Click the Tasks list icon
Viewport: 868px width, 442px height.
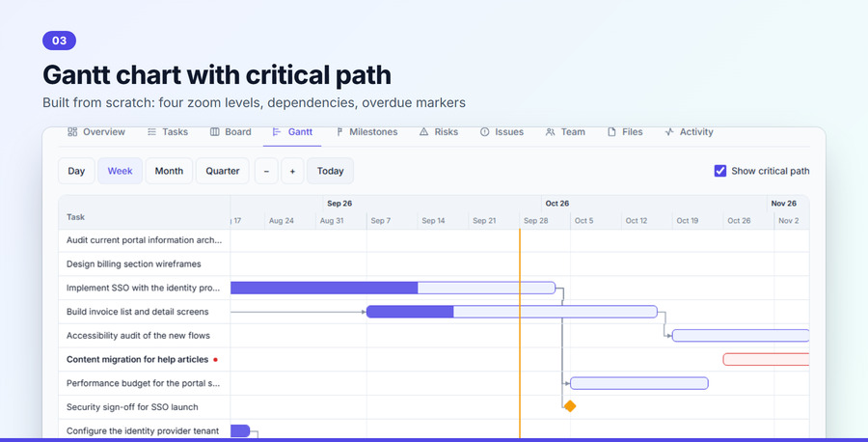(151, 132)
